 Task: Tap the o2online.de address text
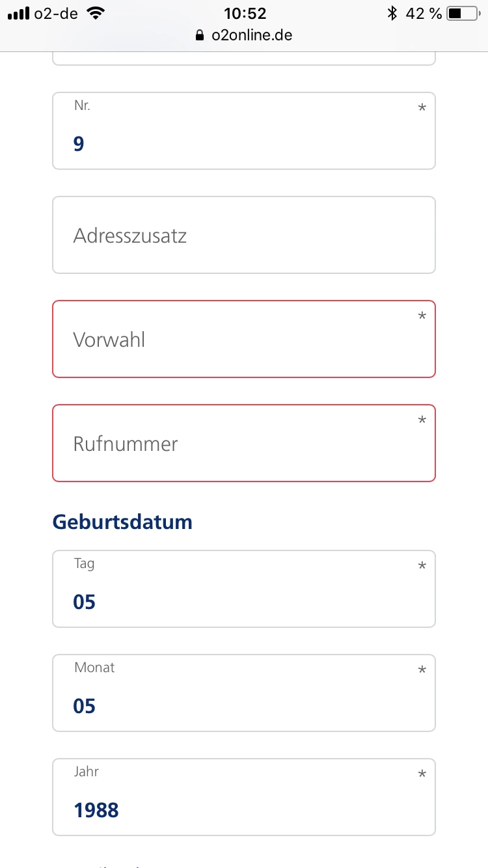coord(252,35)
